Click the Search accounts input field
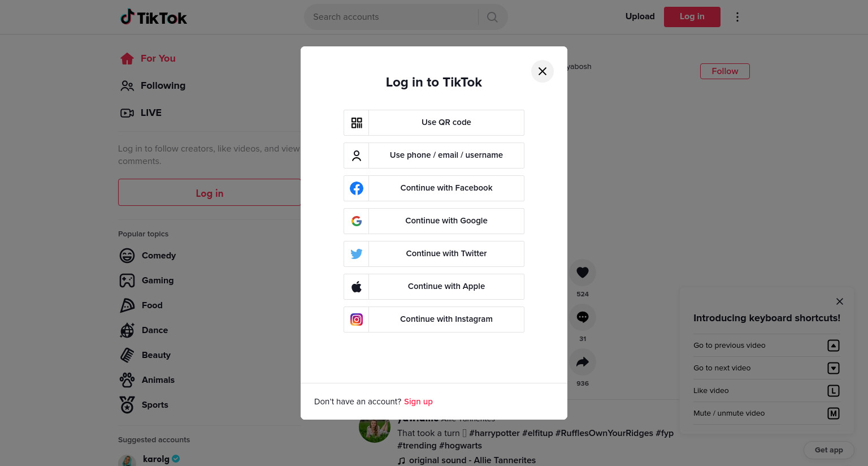Screen dimensions: 868x466 coord(391,17)
